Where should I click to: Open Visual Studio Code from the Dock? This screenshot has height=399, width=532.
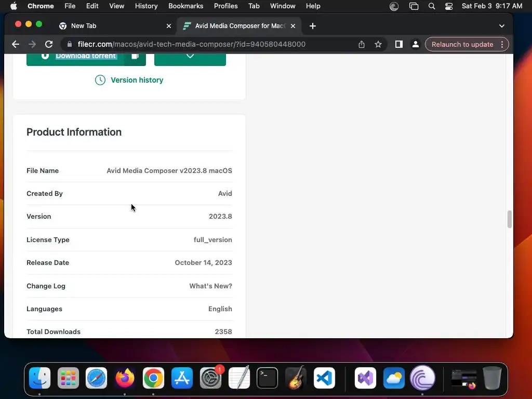coord(324,378)
